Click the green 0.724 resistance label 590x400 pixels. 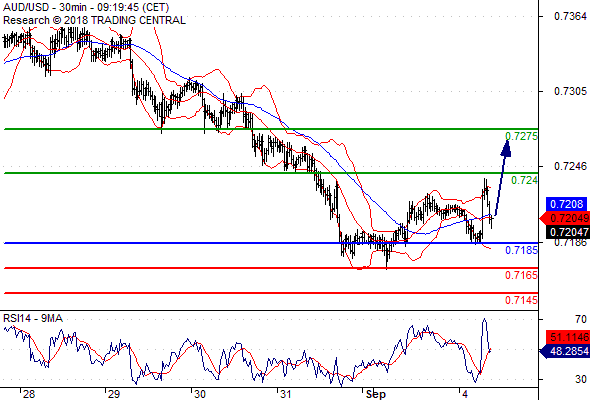click(x=524, y=180)
